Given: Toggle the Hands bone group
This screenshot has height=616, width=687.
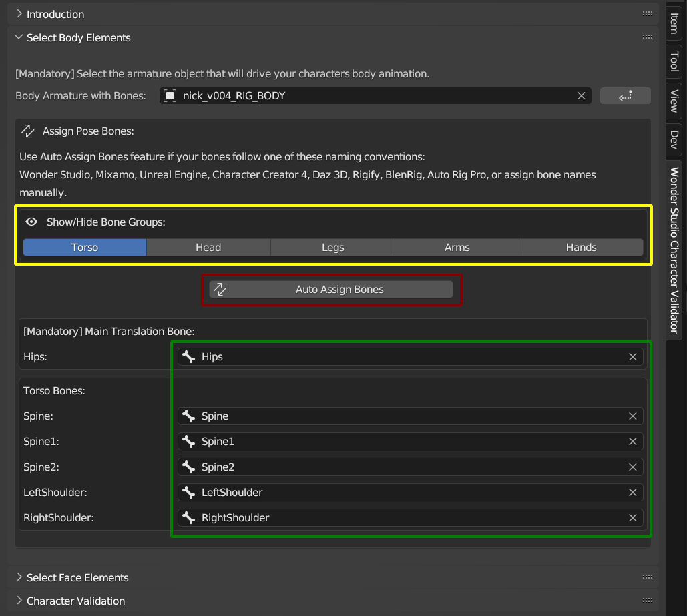Looking at the screenshot, I should (x=581, y=248).
